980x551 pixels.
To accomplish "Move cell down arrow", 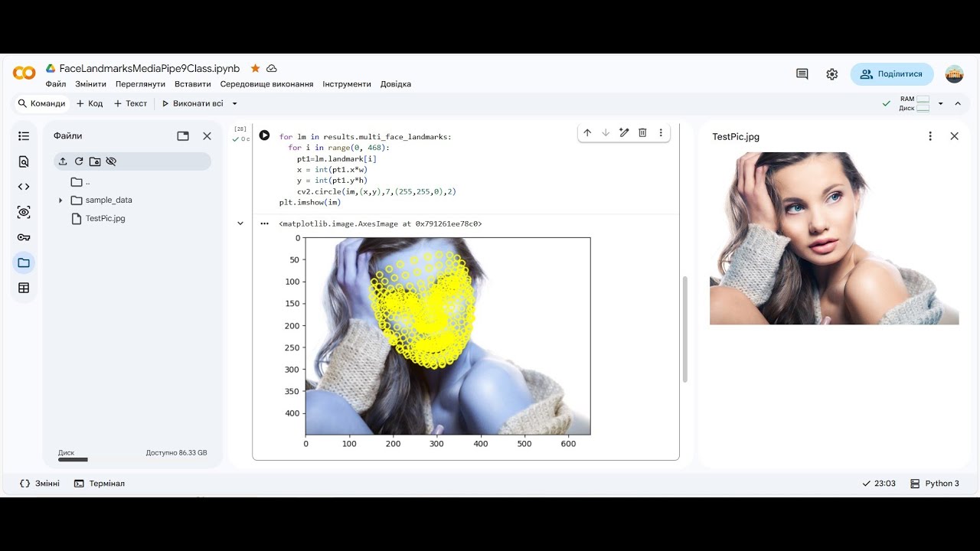I will 606,132.
